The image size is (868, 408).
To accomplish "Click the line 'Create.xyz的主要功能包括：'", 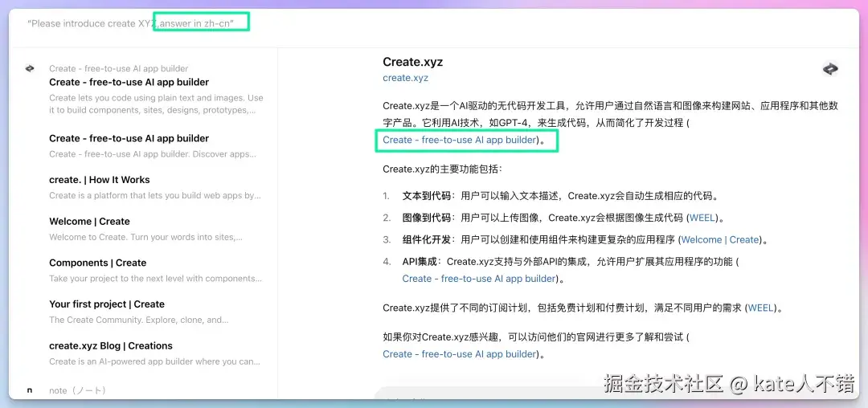I will click(x=442, y=169).
